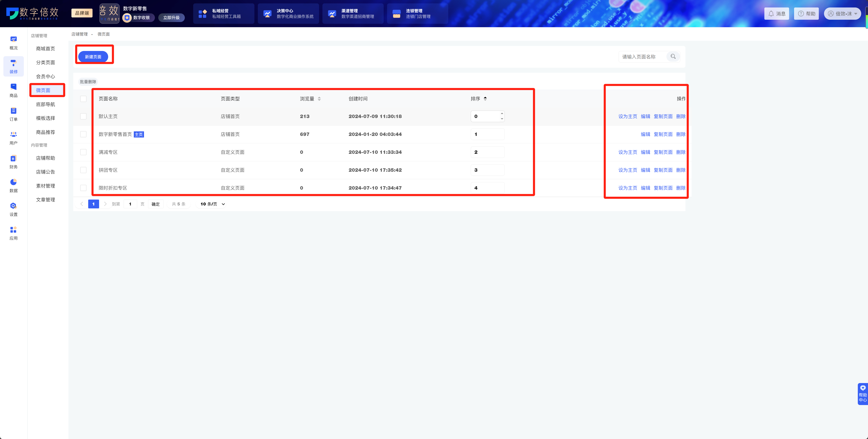
Task: Check the 拼团专区 row checkbox
Action: click(x=83, y=170)
